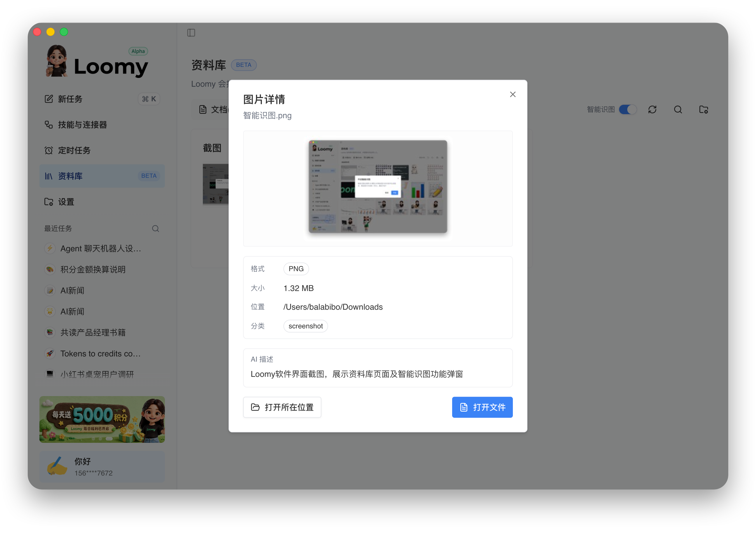Open recent task Agent 聊天机器人设…
This screenshot has height=533, width=756.
[102, 249]
